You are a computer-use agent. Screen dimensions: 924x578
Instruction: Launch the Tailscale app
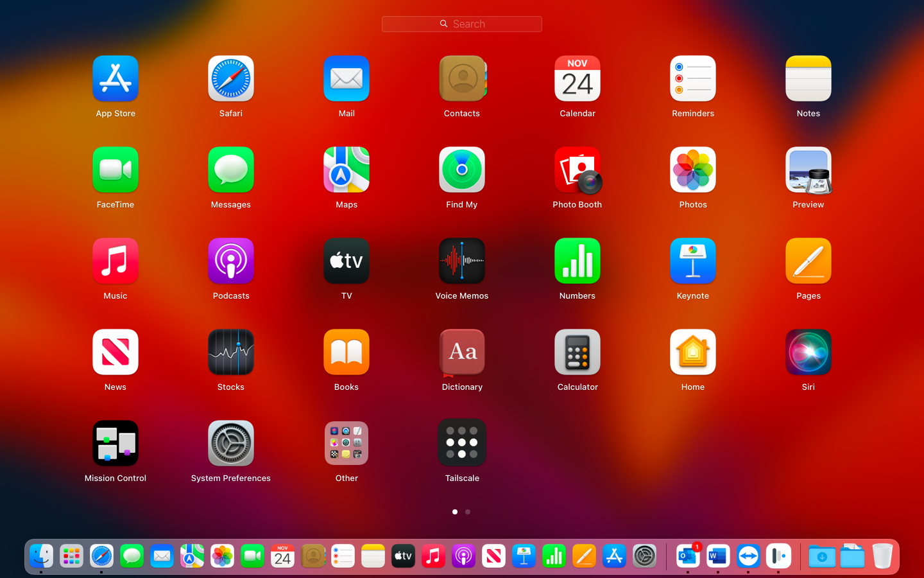(461, 443)
